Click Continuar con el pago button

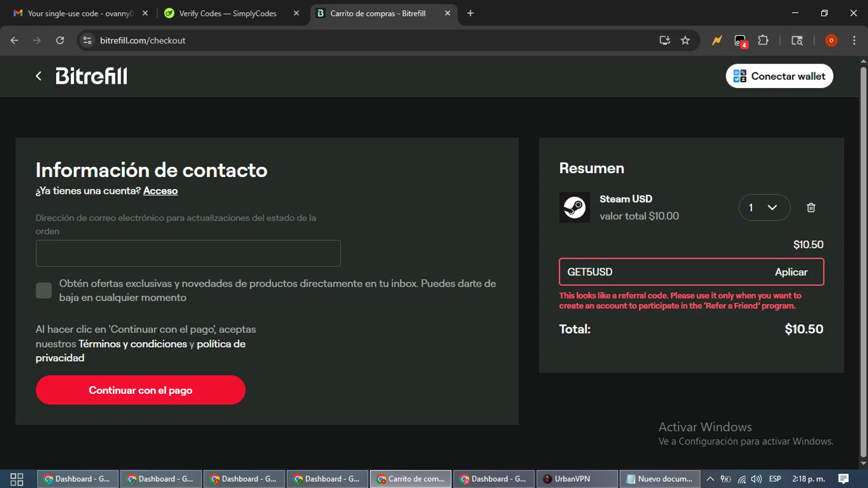pos(141,390)
